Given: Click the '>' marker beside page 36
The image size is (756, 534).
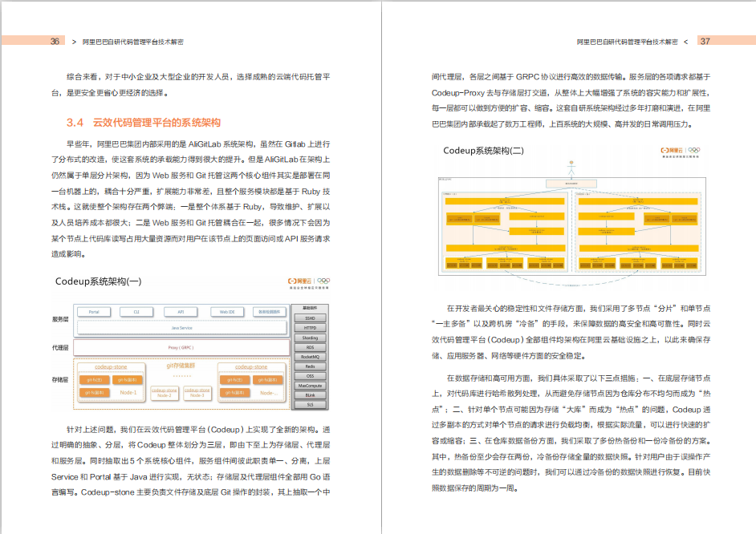Looking at the screenshot, I should tap(74, 42).
